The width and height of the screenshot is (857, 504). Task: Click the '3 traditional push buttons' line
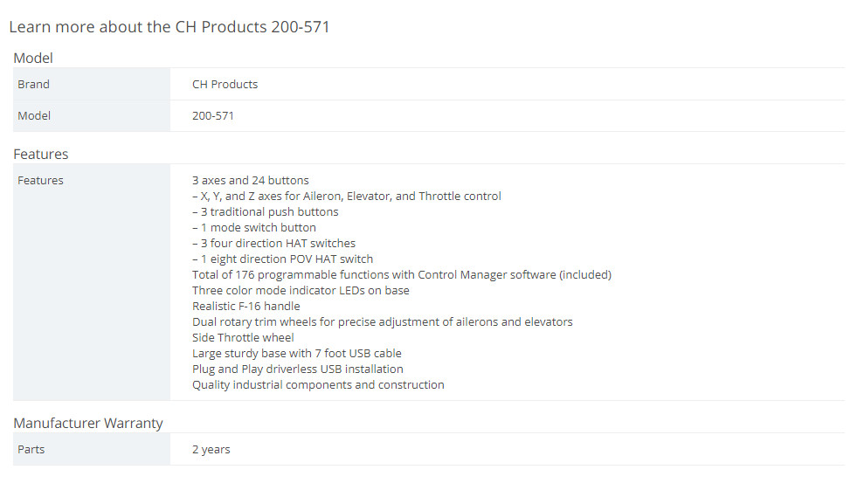tap(265, 212)
